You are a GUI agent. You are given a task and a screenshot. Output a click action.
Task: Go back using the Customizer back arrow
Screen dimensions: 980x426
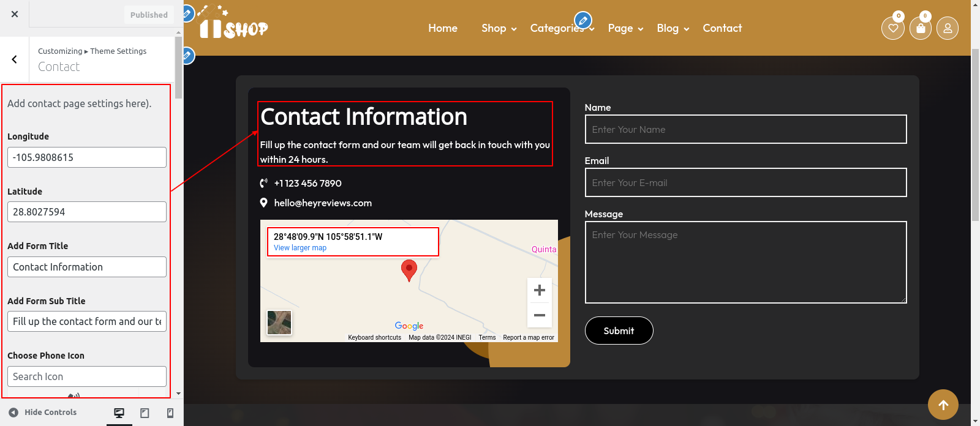coord(15,59)
